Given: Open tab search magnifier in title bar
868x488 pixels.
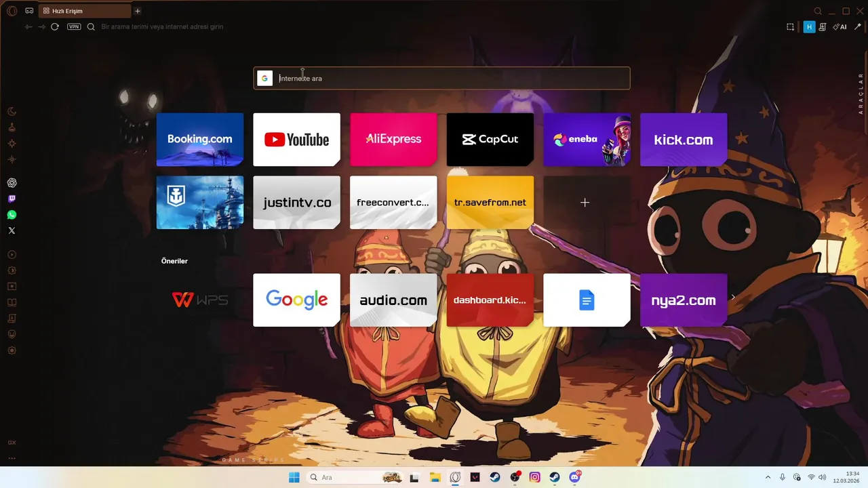Looking at the screenshot, I should click(x=818, y=11).
